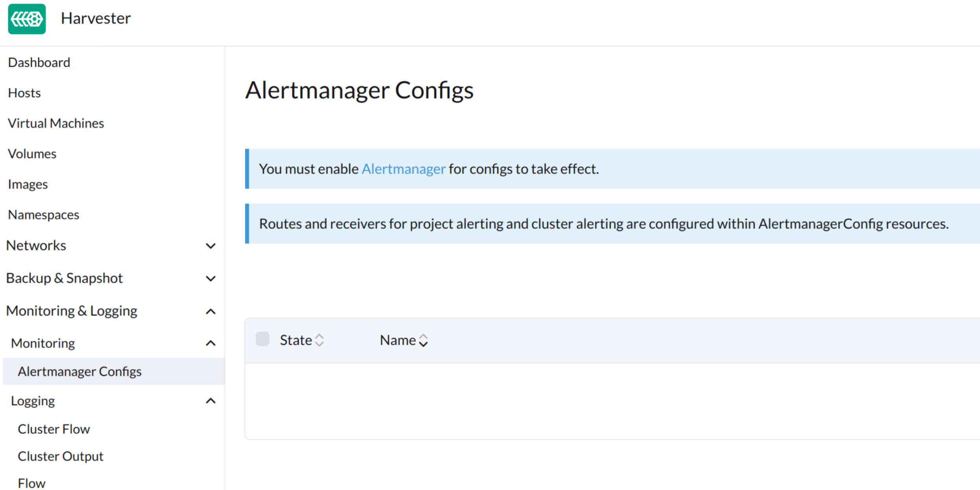This screenshot has width=980, height=490.
Task: Collapse the Monitoring & Logging section chevron
Action: point(211,311)
